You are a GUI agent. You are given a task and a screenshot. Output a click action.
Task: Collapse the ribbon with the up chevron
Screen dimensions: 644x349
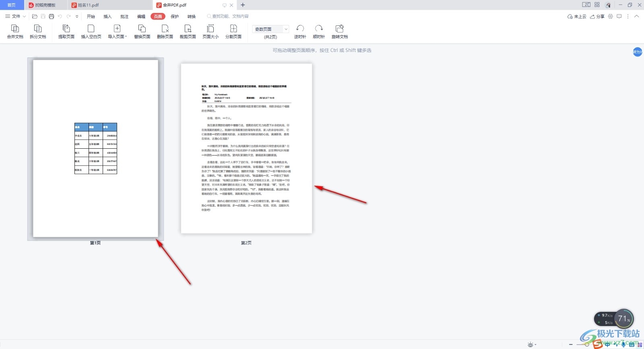coord(636,17)
